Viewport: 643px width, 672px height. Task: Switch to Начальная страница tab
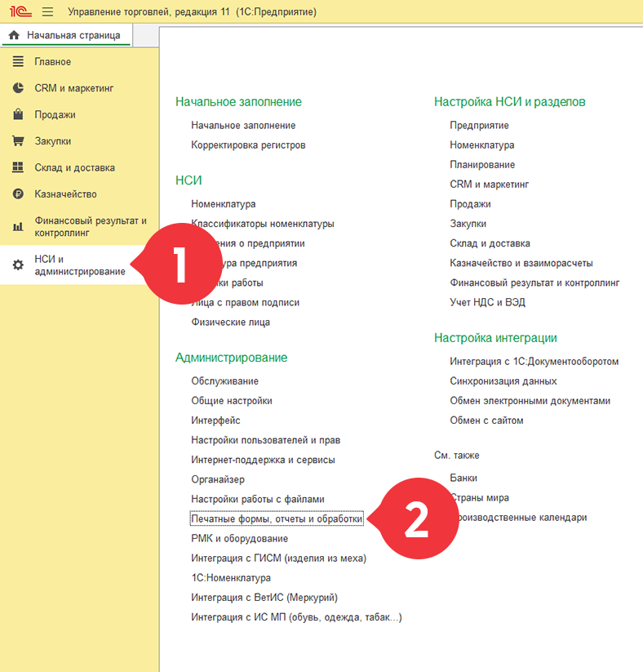[x=66, y=35]
